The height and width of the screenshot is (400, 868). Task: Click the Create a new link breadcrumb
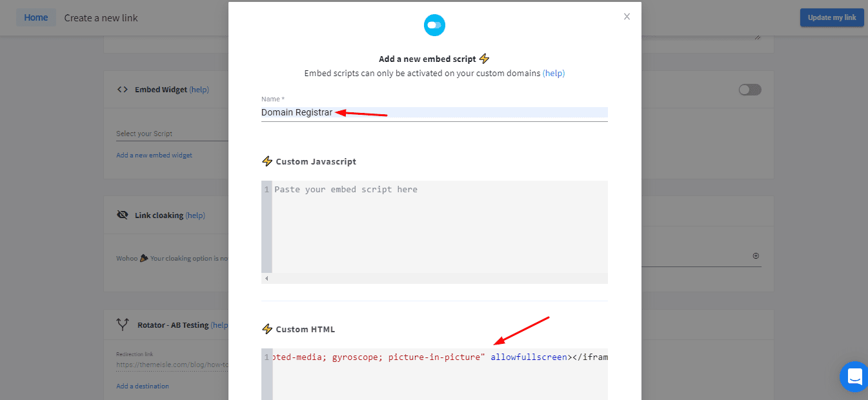pos(101,18)
